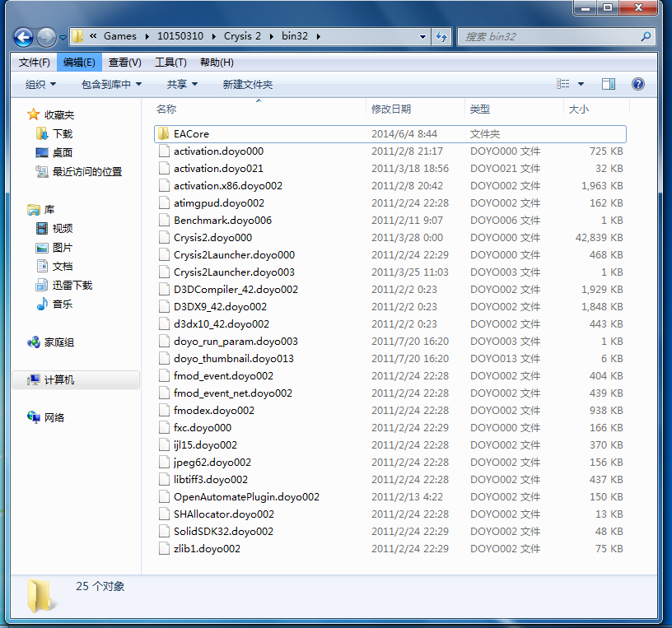This screenshot has height=628, width=672.
Task: Click the activation.x86.doyo002 file icon
Action: click(x=164, y=185)
